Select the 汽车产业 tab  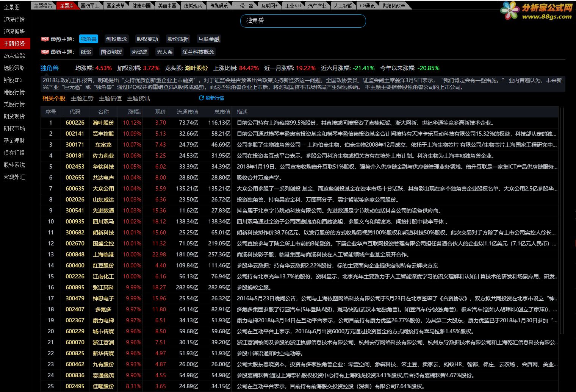coord(317,6)
